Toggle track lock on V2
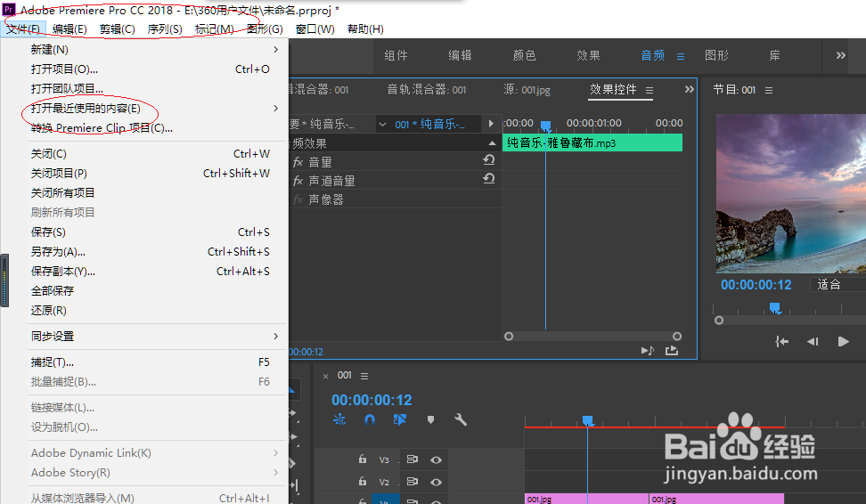866x504 pixels. click(363, 482)
